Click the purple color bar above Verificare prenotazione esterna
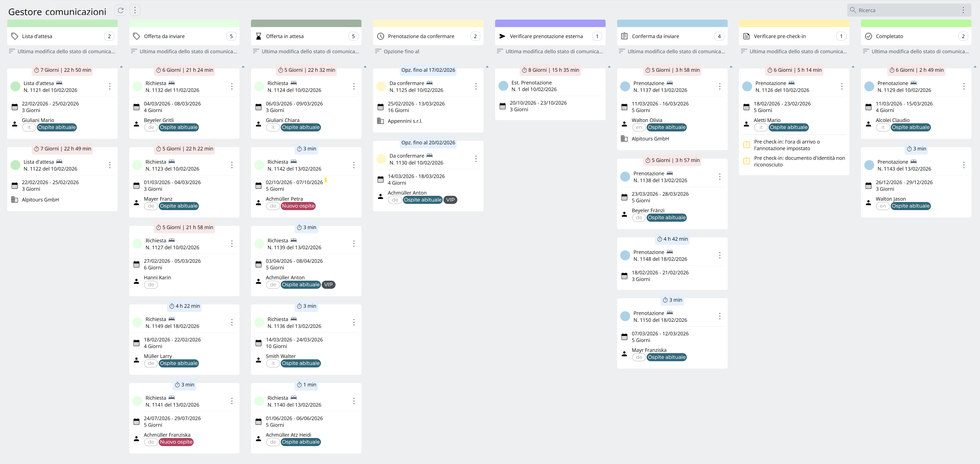 coord(550,23)
